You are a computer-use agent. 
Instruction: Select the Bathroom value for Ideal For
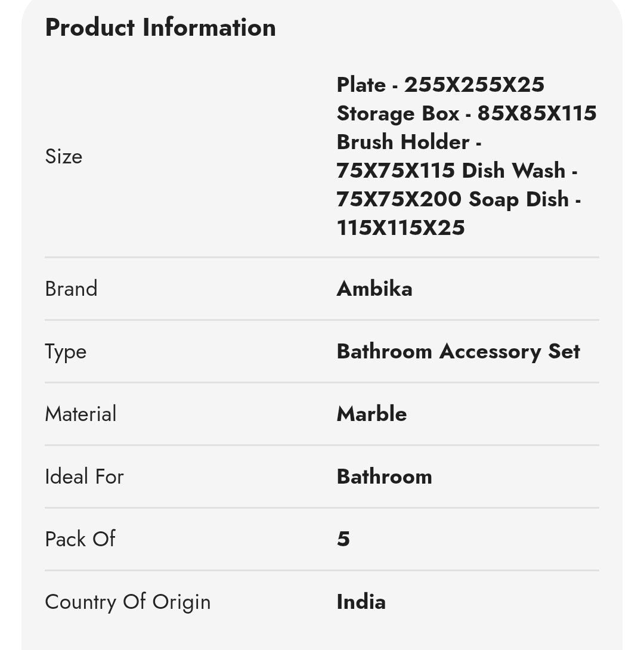coord(384,476)
